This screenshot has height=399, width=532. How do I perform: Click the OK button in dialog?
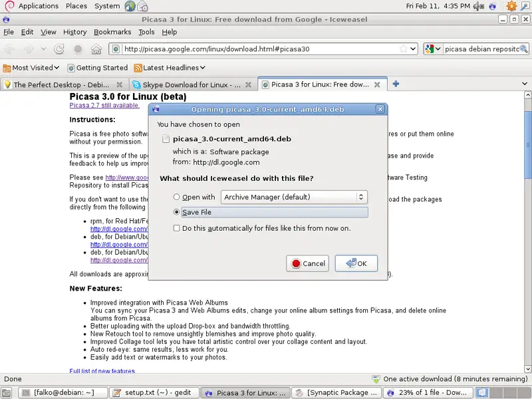tap(356, 263)
